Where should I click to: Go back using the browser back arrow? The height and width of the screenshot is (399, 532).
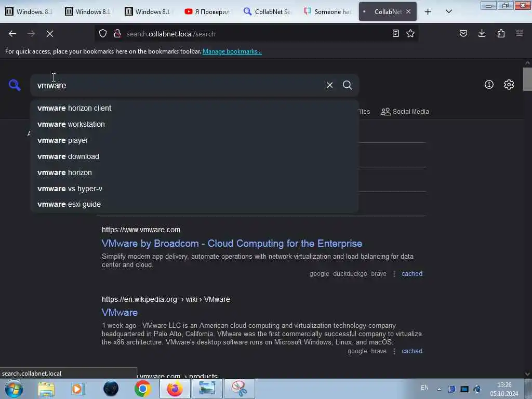click(x=12, y=34)
